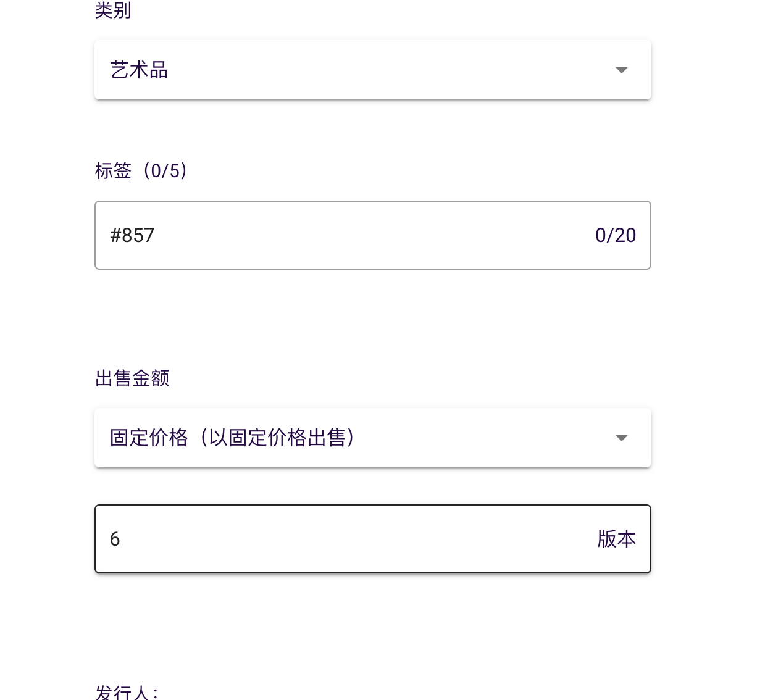Click the 版本 suffix in amount field

[x=616, y=539]
